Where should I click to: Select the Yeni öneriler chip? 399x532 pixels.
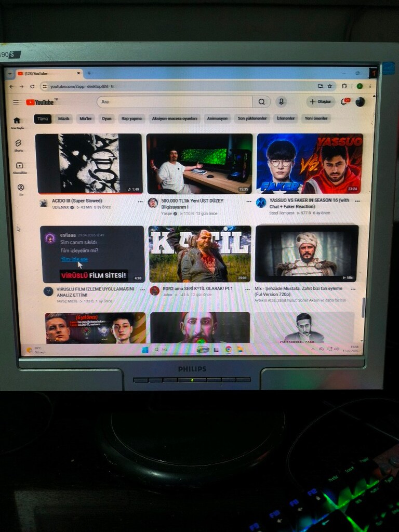(316, 118)
